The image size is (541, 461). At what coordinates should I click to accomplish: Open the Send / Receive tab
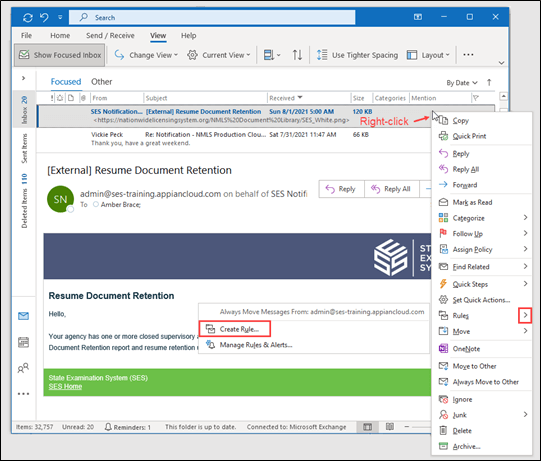coord(110,36)
